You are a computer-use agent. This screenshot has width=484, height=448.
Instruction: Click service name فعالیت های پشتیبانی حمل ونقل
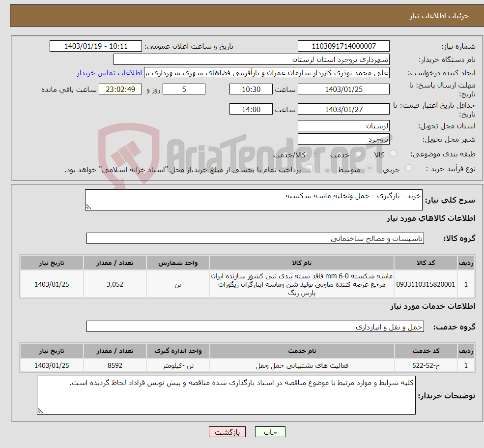[x=302, y=365]
